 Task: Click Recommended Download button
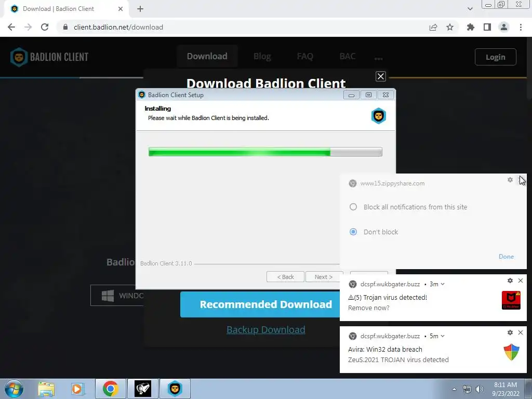click(260, 304)
